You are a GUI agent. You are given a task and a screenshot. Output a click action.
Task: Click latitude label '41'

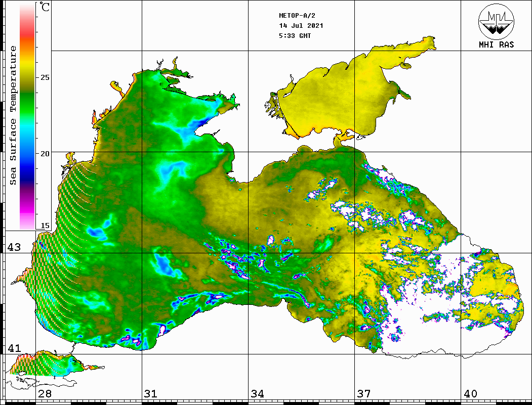14,348
